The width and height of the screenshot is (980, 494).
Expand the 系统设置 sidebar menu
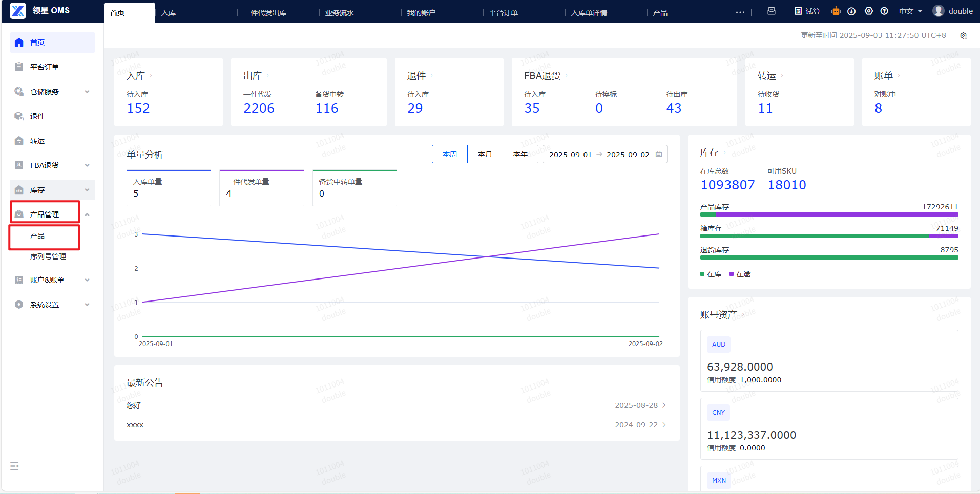[87, 305]
